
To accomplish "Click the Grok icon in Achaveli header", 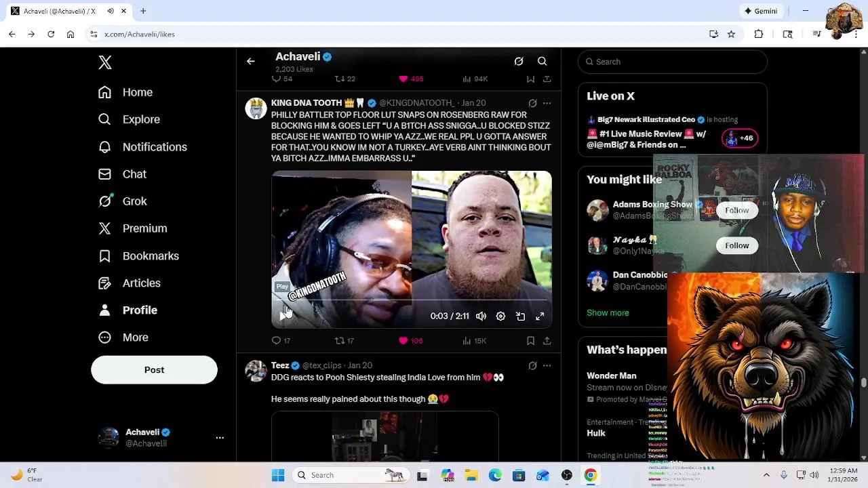I will pyautogui.click(x=519, y=62).
